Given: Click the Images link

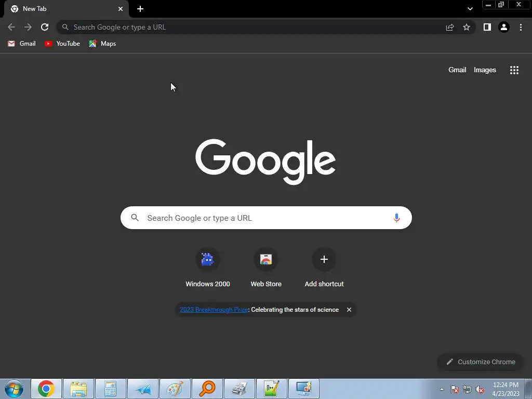Looking at the screenshot, I should click(485, 70).
